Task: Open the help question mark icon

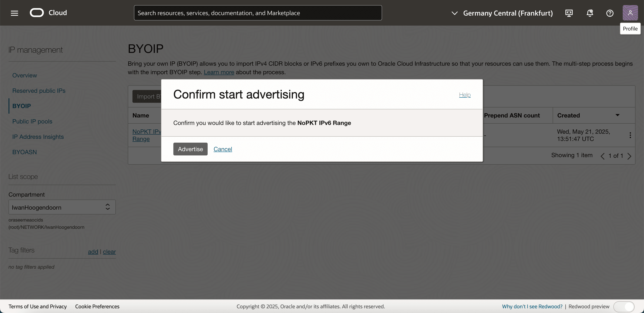Action: 610,13
